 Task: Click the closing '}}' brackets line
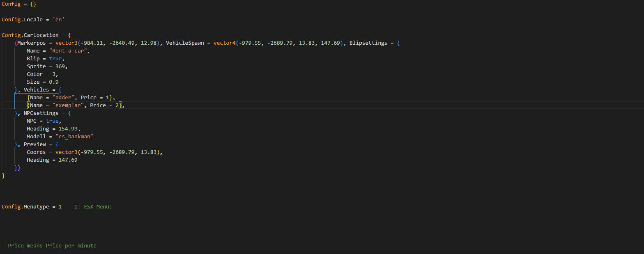point(17,168)
